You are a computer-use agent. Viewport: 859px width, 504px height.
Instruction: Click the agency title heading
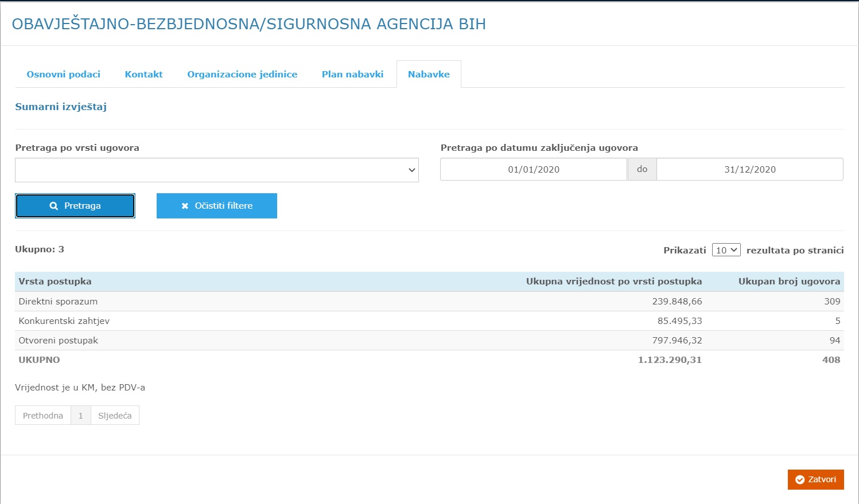tap(249, 24)
